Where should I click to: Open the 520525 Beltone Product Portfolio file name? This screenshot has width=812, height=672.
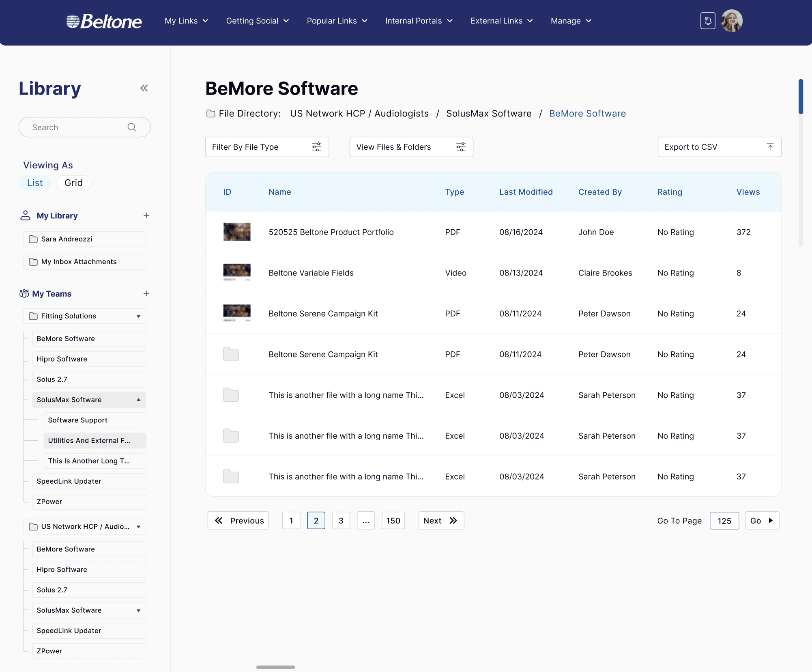331,232
